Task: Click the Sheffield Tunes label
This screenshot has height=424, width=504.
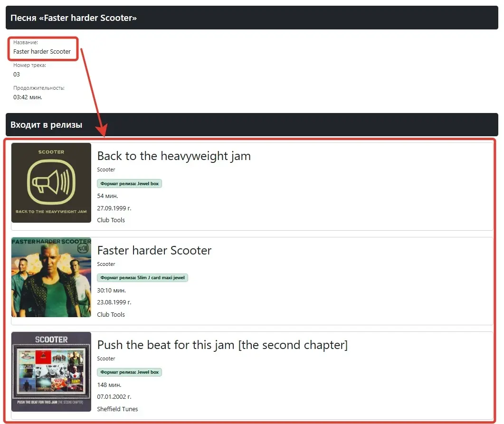Action: pyautogui.click(x=117, y=409)
